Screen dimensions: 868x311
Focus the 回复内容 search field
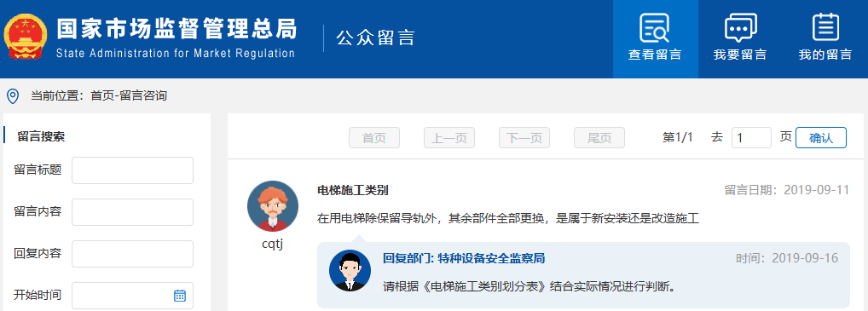click(132, 254)
